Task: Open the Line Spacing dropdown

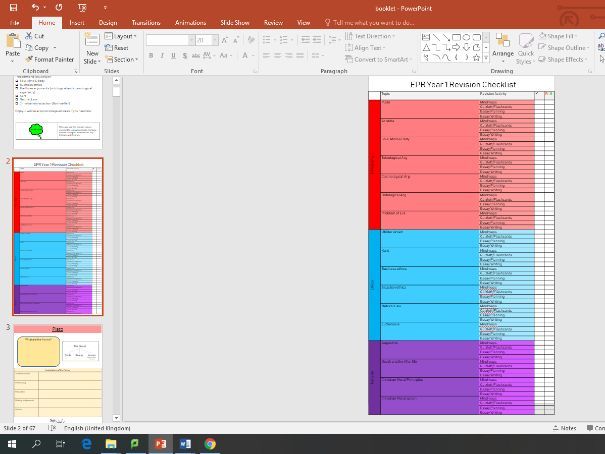Action: 333,39
